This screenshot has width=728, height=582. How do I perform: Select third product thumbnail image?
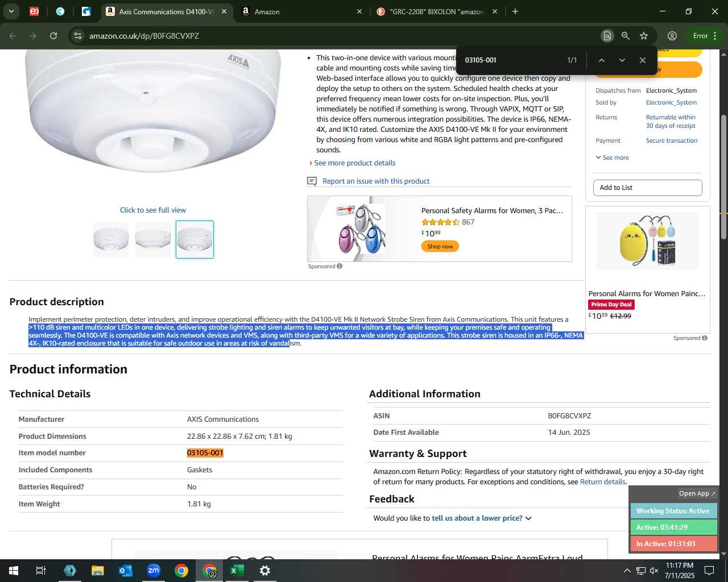tap(195, 239)
